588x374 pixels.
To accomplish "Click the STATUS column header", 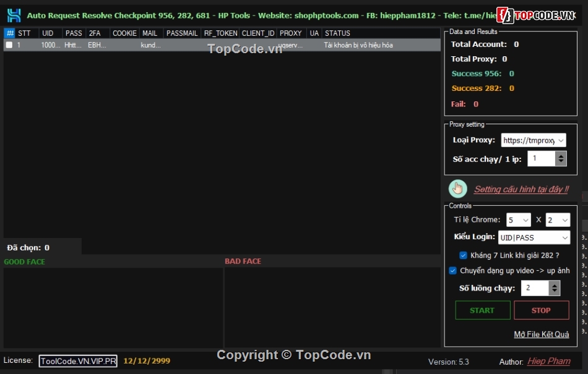I will [381, 33].
